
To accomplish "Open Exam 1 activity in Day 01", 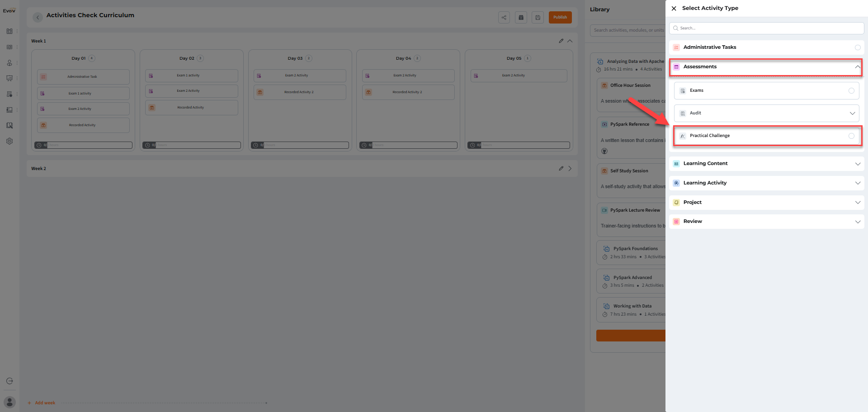I will [x=83, y=94].
